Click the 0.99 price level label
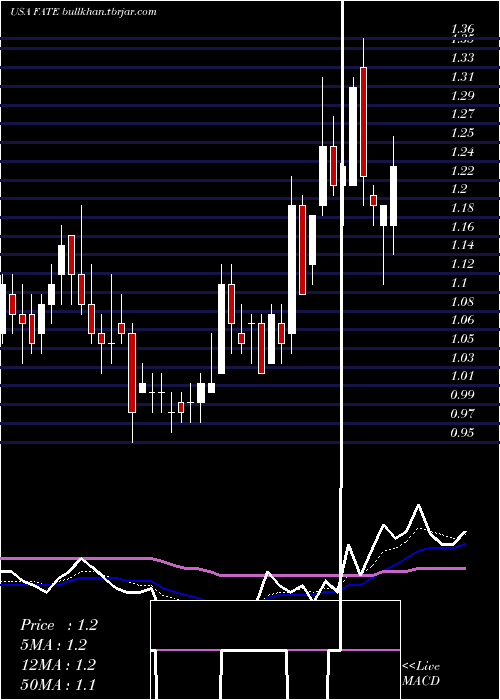 click(x=462, y=395)
